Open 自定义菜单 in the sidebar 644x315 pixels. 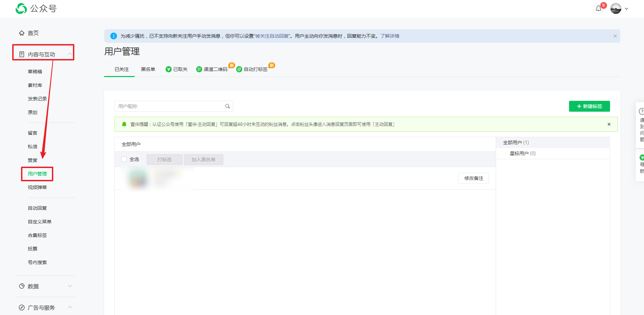click(x=40, y=222)
